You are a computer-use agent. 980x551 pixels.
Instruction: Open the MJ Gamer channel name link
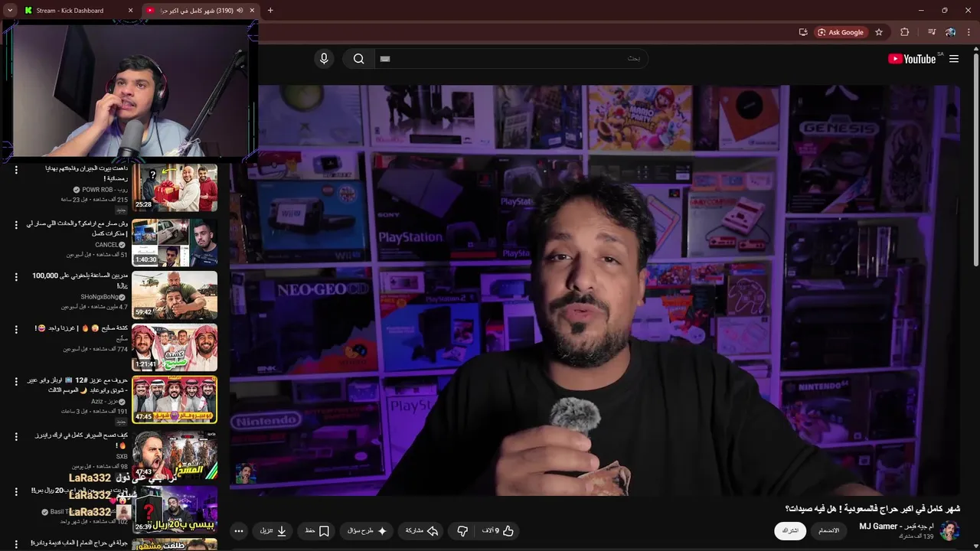click(x=896, y=527)
